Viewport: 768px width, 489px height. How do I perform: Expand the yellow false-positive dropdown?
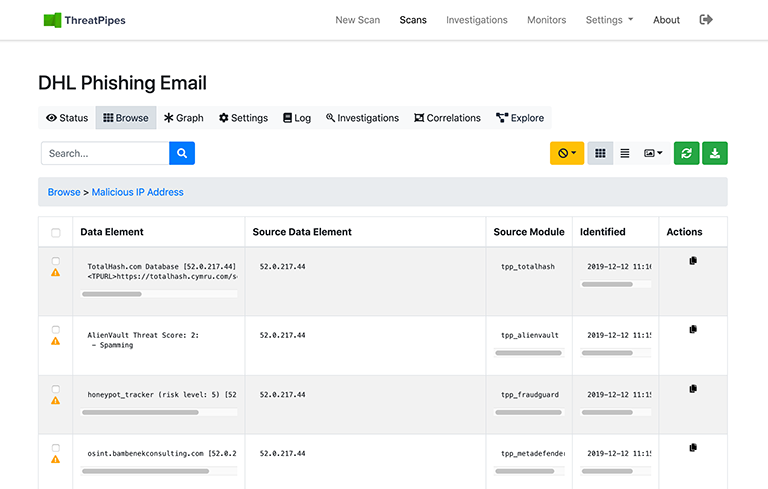click(x=567, y=153)
